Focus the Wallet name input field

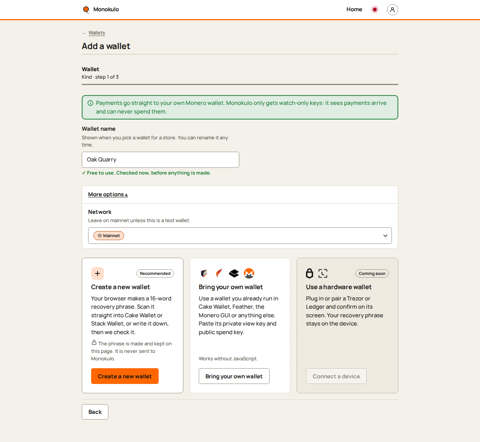pyautogui.click(x=160, y=160)
